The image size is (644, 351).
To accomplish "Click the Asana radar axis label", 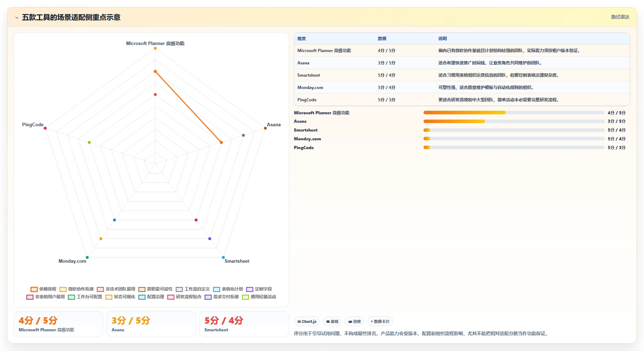I will pos(274,125).
